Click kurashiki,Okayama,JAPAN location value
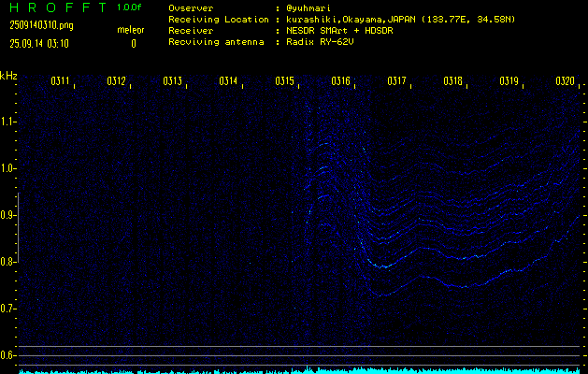 351,20
